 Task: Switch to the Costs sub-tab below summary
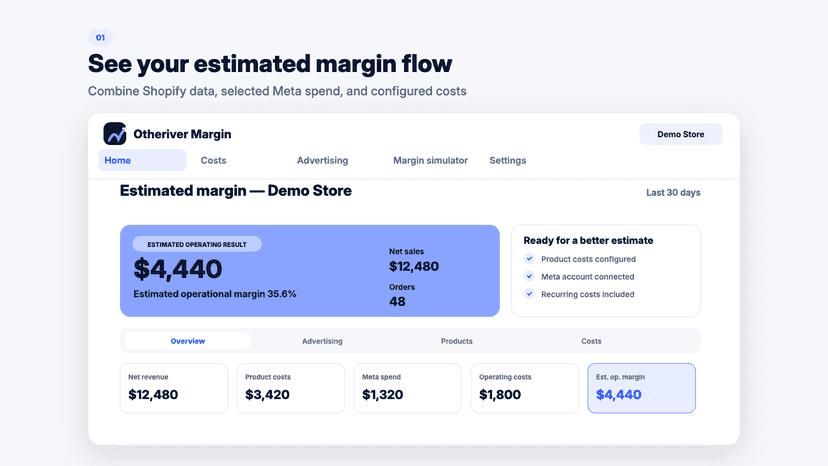591,341
